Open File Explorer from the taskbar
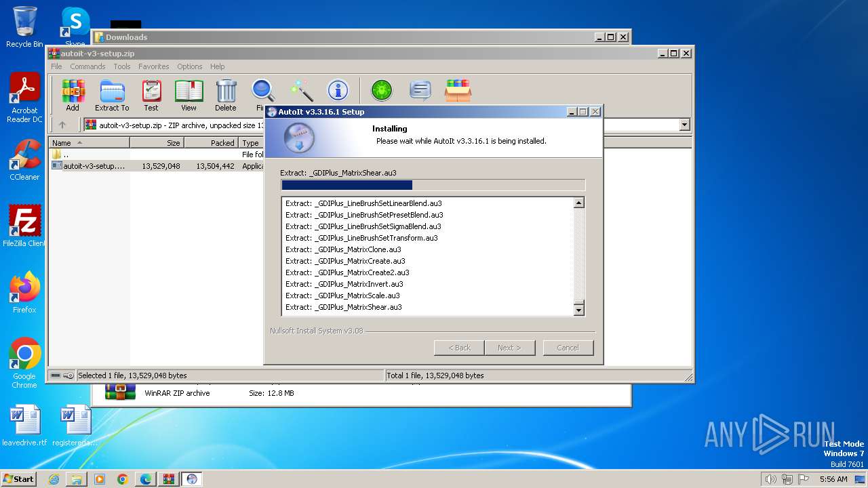 (77, 479)
